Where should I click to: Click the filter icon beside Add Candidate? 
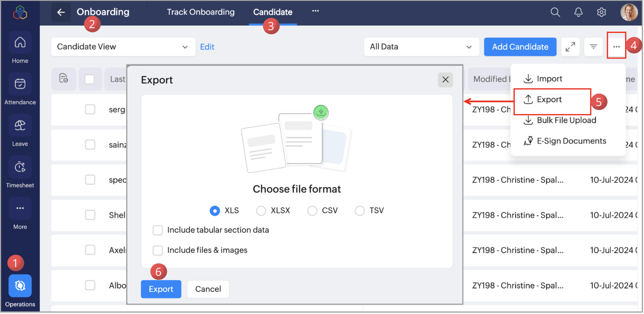click(x=593, y=47)
